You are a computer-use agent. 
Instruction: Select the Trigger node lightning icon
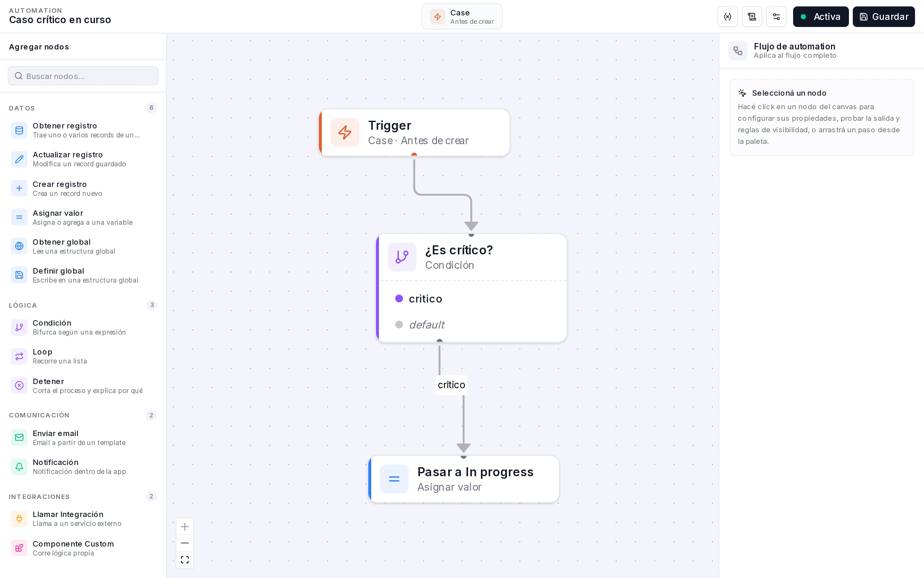[345, 133]
